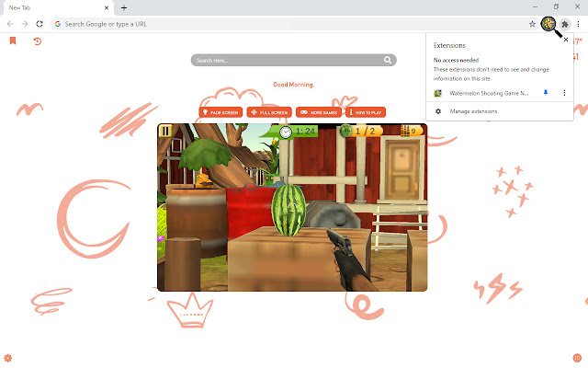This screenshot has width=588, height=368.
Task: Bookmark this page with the star icon
Action: [x=532, y=24]
